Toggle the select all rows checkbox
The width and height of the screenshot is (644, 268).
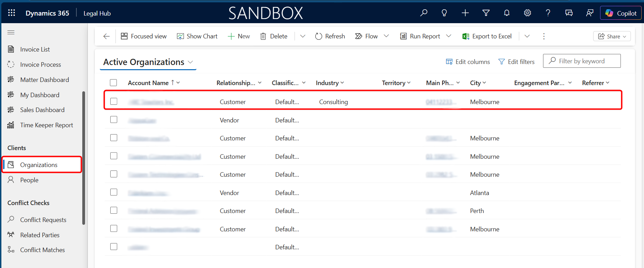point(113,83)
